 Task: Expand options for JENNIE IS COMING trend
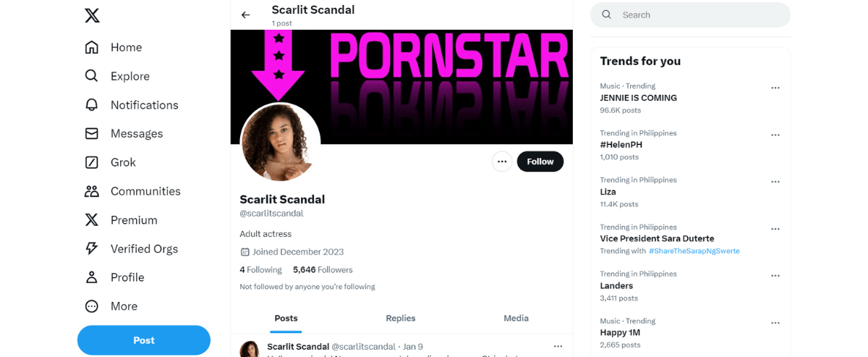775,88
